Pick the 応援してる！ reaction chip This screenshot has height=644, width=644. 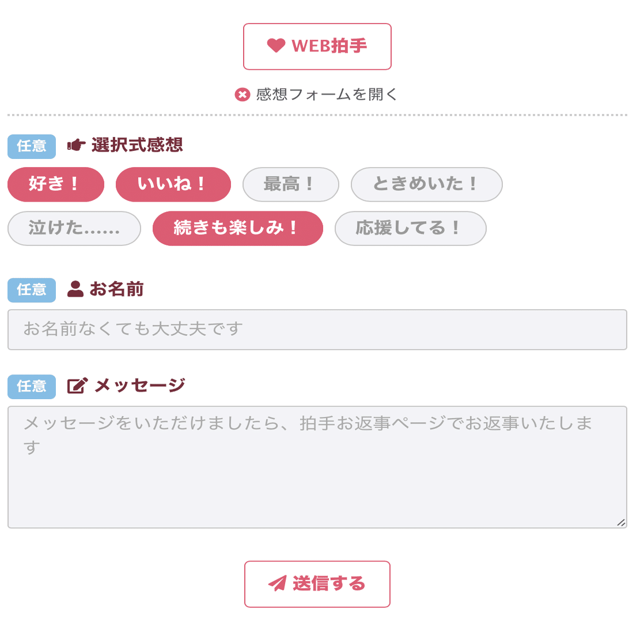click(410, 229)
